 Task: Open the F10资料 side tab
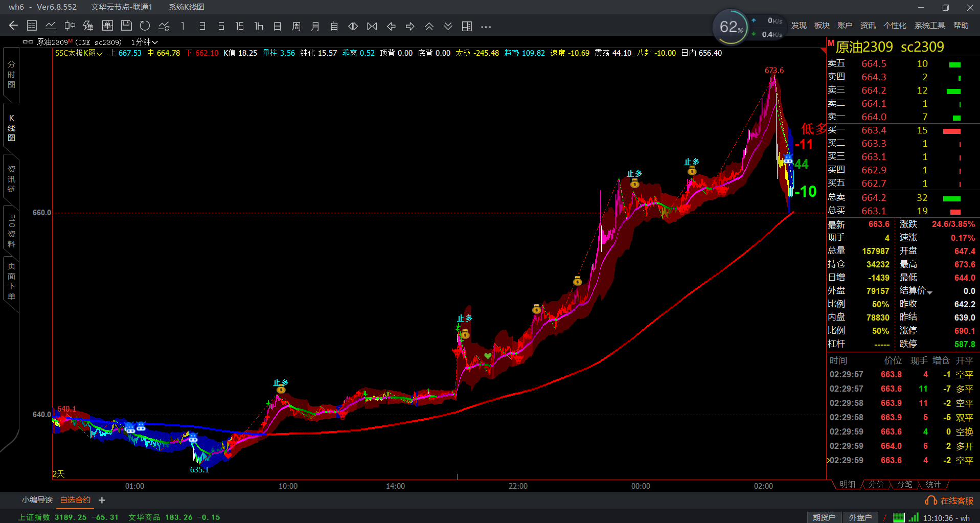[x=11, y=231]
